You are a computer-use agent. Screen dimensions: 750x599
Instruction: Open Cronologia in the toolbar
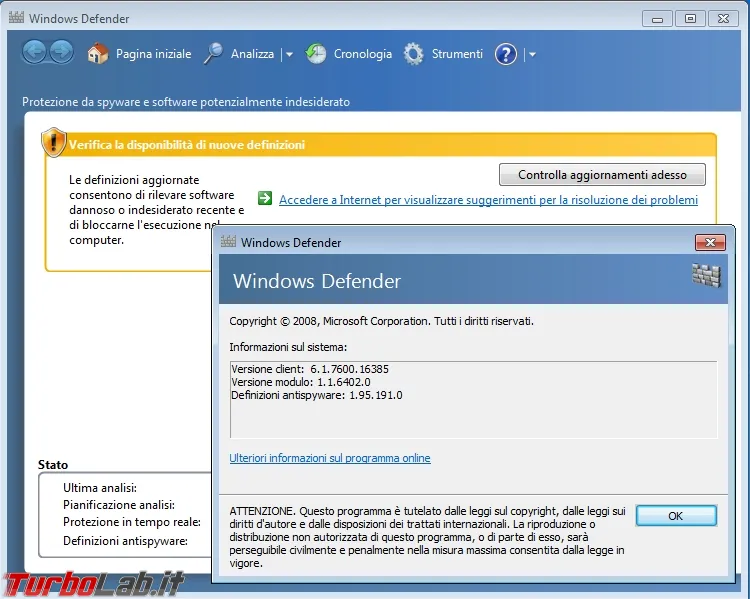click(x=363, y=54)
